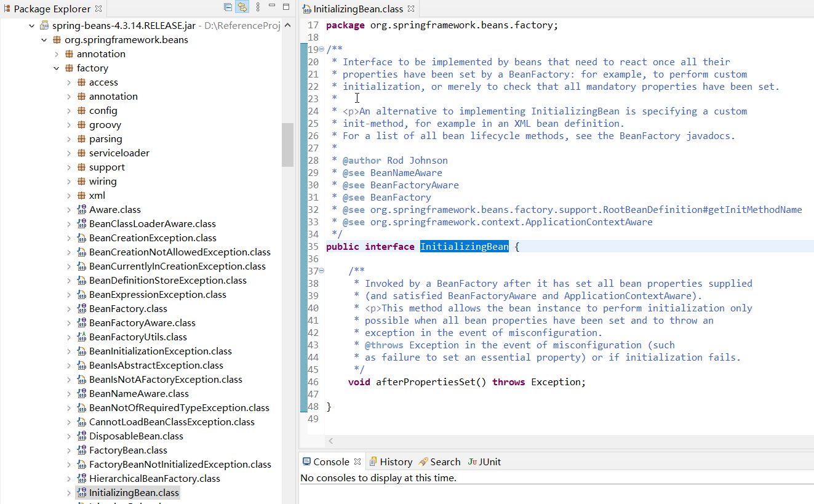Collapse the factory package tree node

point(57,68)
